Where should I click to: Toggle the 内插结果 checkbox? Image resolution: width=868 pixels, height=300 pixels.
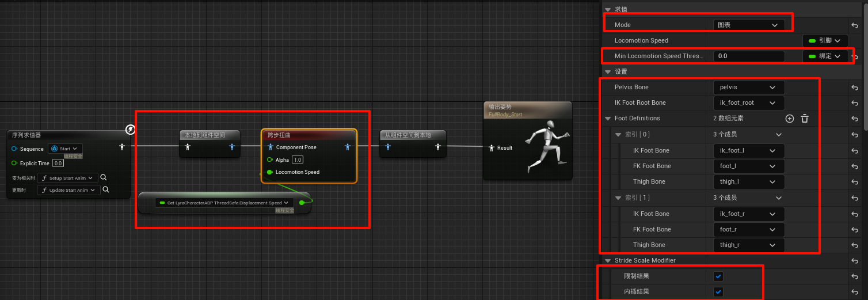pyautogui.click(x=718, y=292)
